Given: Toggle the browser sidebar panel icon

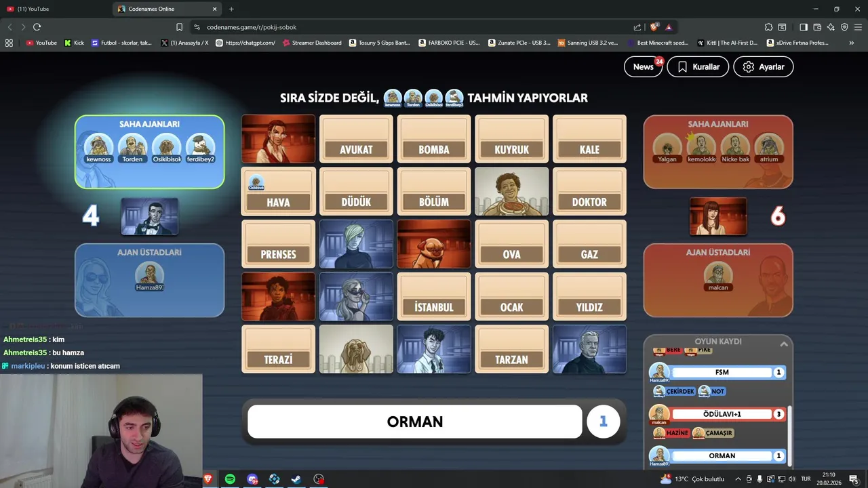Looking at the screenshot, I should click(x=804, y=27).
